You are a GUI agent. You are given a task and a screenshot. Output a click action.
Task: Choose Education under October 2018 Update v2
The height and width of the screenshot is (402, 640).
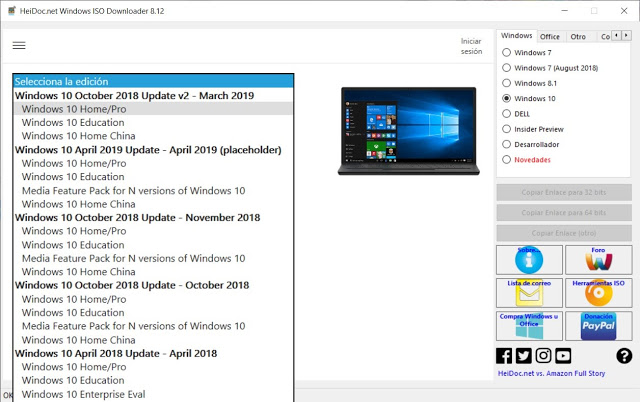pyautogui.click(x=153, y=122)
